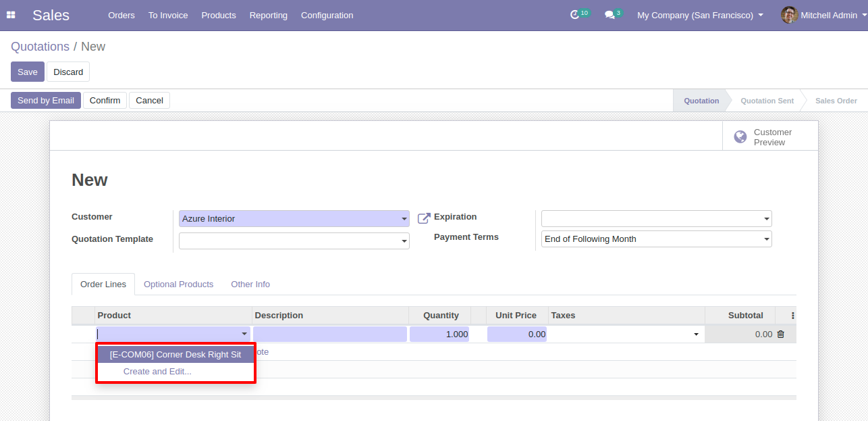Click the Create and Edit... link
868x421 pixels.
(157, 372)
